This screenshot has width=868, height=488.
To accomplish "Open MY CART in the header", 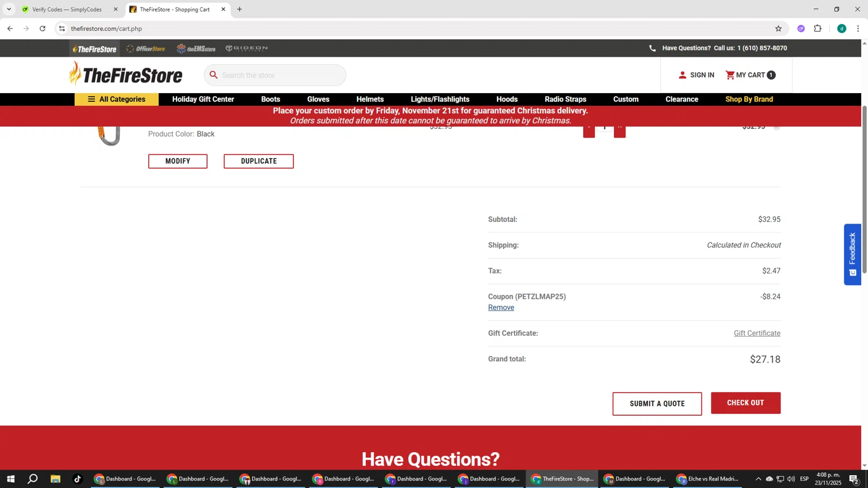I will pyautogui.click(x=750, y=75).
